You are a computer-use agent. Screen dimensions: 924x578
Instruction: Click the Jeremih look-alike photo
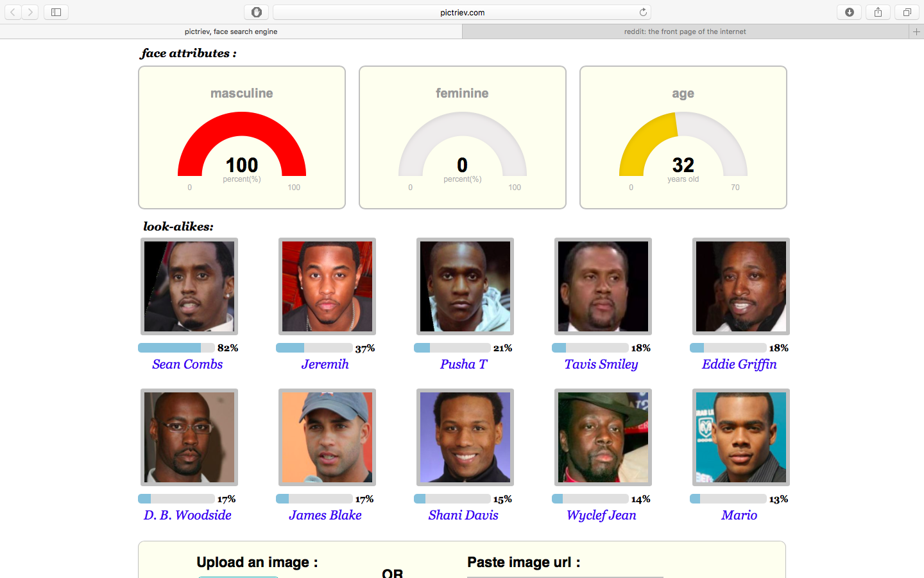[x=327, y=286]
